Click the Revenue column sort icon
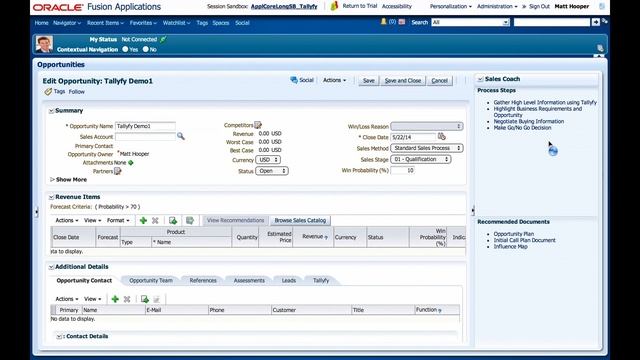 tap(326, 237)
